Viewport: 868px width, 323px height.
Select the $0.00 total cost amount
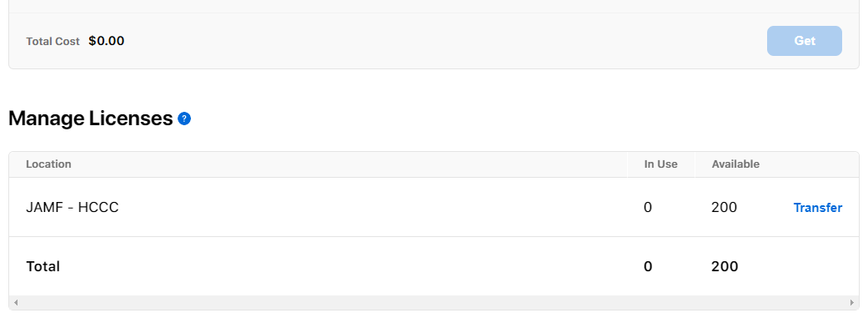click(x=106, y=41)
